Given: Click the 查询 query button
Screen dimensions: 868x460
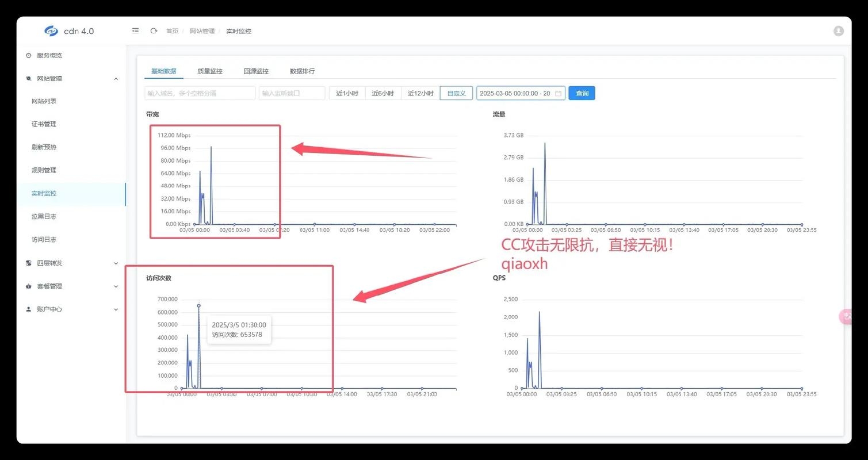Looking at the screenshot, I should click(582, 93).
